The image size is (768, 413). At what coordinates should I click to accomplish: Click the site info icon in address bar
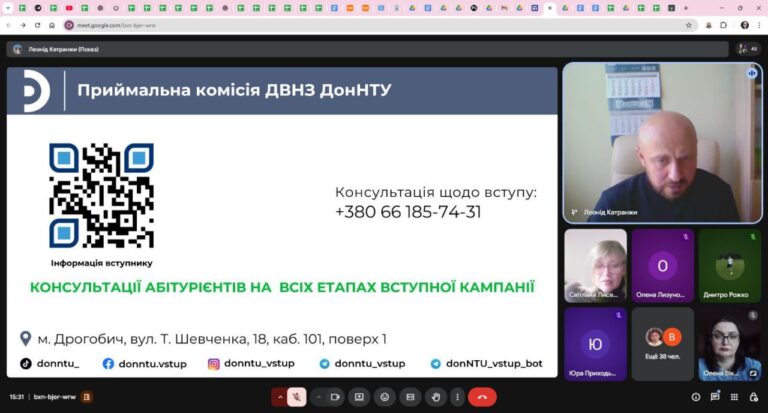point(69,25)
